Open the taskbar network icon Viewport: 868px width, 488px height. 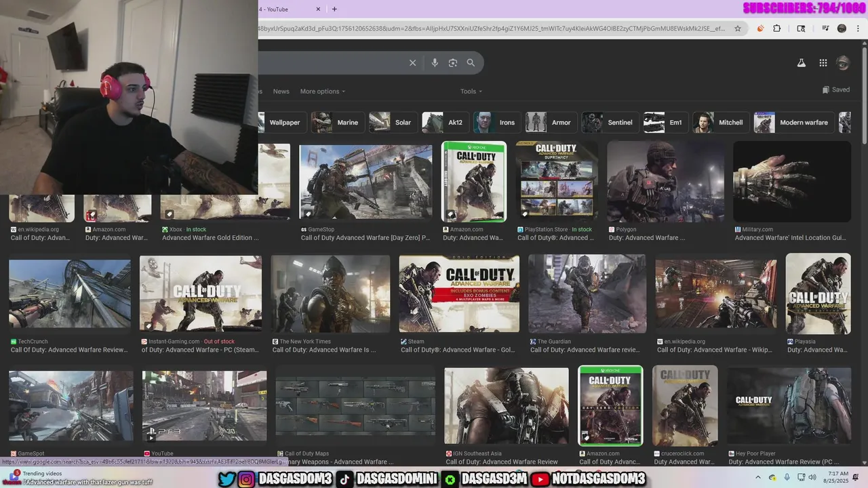coord(802,478)
